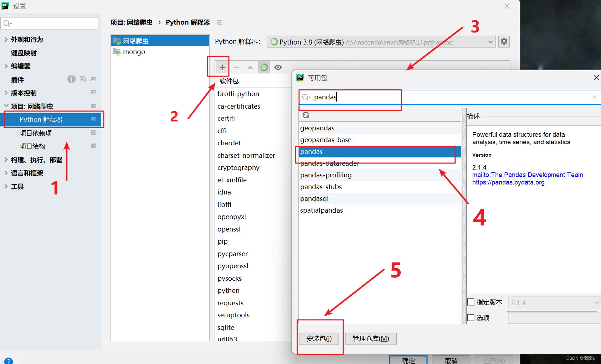Click the add package plus icon
The image size is (601, 364).
tap(222, 67)
